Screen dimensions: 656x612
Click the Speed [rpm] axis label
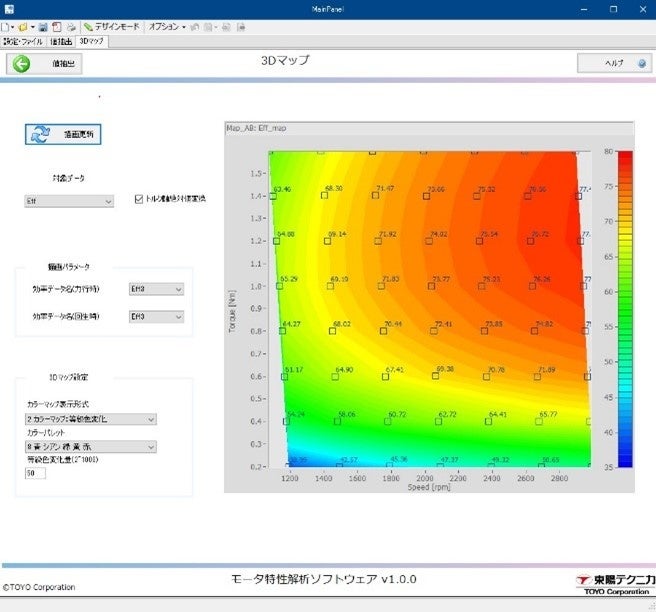click(429, 487)
